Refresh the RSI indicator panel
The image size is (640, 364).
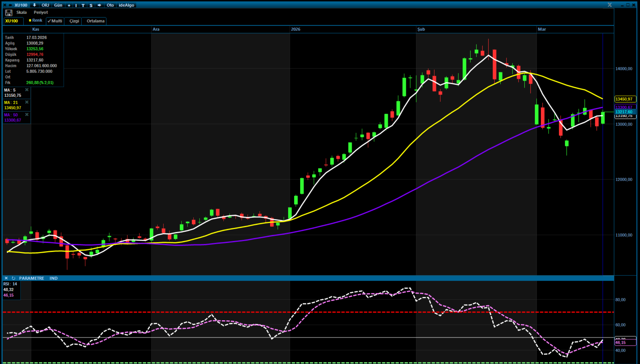13,278
